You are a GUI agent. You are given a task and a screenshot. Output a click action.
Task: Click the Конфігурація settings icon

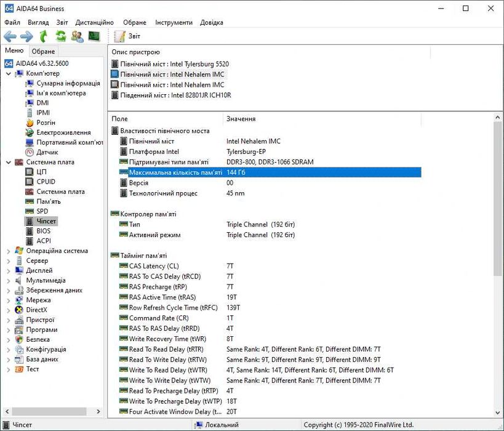(19, 350)
